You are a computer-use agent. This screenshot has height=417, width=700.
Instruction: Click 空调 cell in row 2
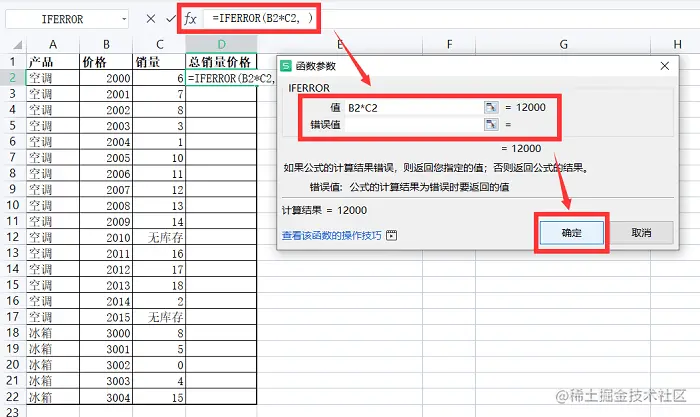pos(53,78)
